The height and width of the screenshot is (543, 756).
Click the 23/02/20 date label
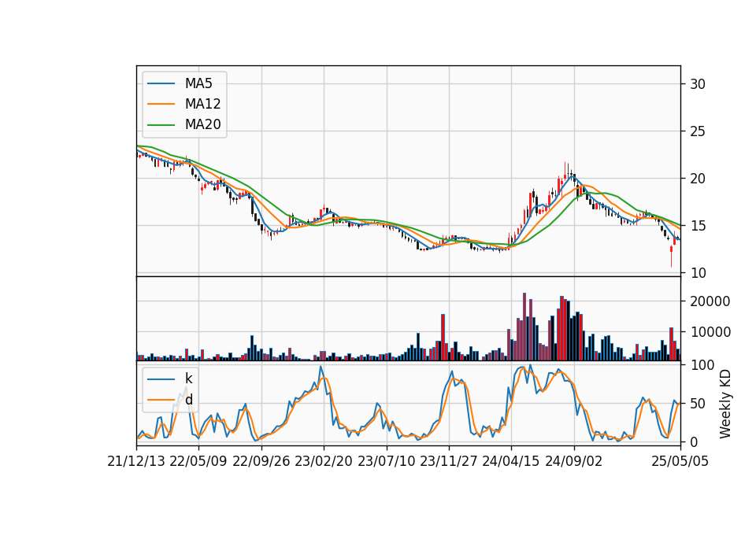tap(324, 461)
